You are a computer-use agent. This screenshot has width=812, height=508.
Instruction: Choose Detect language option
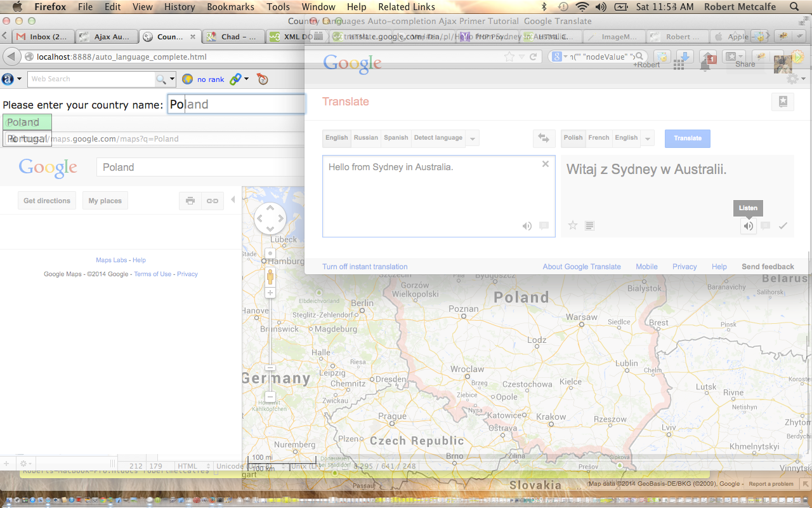(x=438, y=138)
